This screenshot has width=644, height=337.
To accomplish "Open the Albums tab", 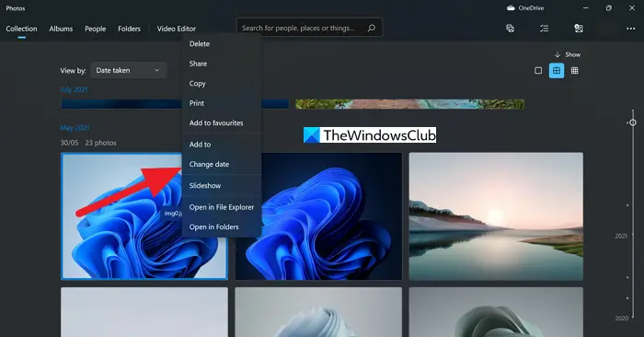I will (x=61, y=29).
